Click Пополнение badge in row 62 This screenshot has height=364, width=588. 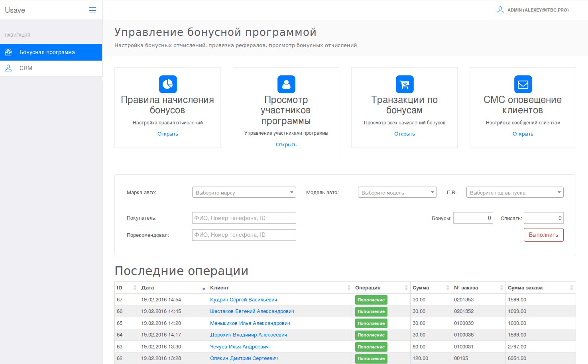[371, 358]
